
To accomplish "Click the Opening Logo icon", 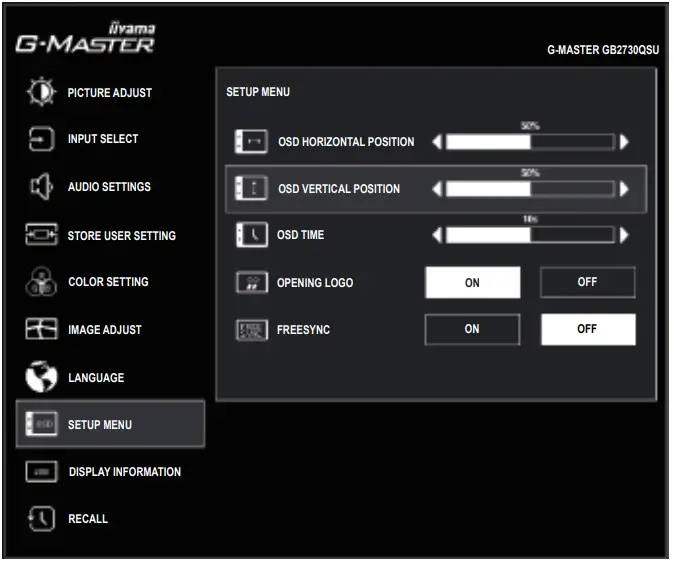I will tap(252, 282).
